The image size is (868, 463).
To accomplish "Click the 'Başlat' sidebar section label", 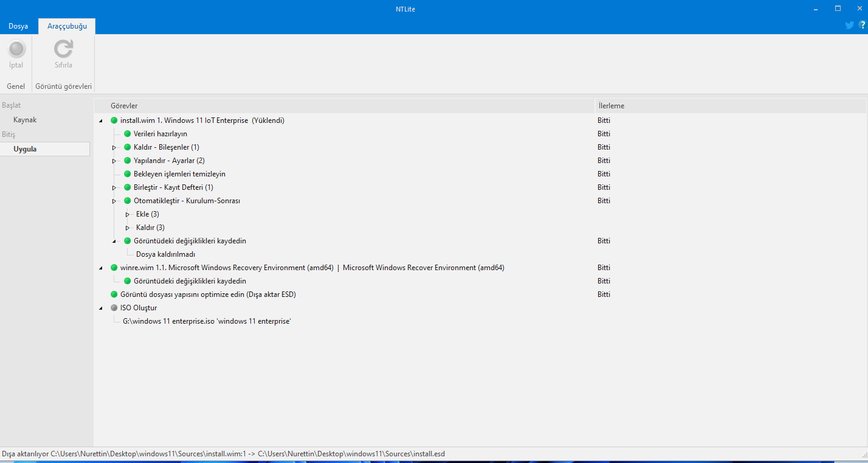I will click(x=11, y=105).
